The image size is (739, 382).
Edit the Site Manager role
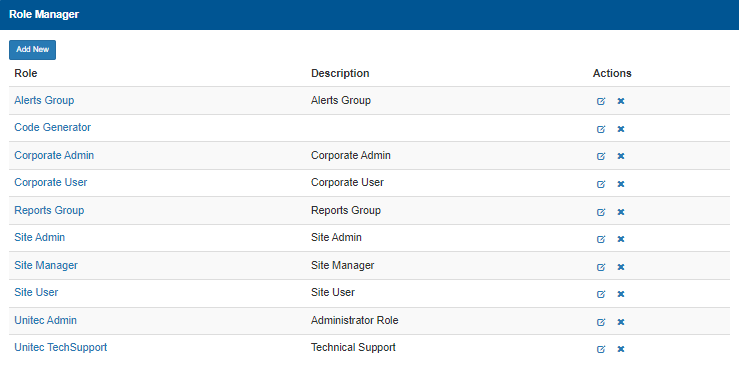point(601,267)
